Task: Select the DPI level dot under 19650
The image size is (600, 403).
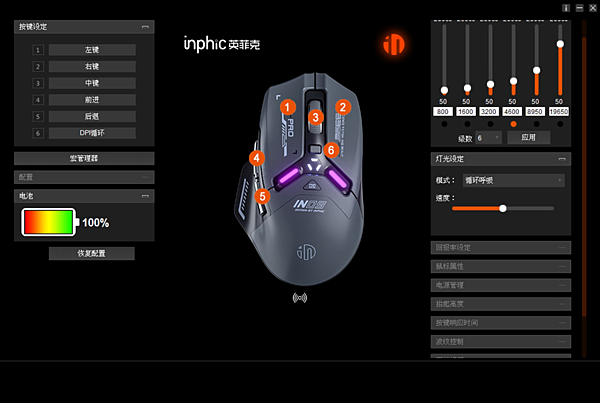Action: [560, 124]
